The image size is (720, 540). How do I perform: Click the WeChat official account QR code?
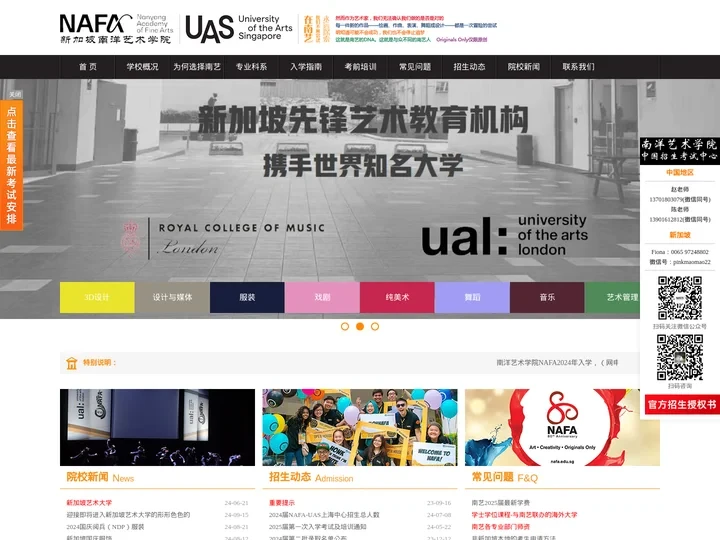click(680, 298)
